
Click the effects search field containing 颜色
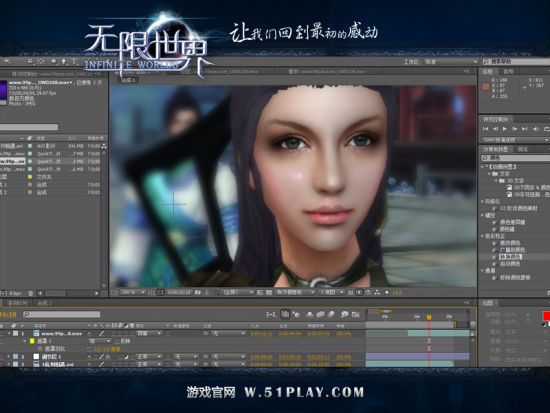click(x=516, y=158)
